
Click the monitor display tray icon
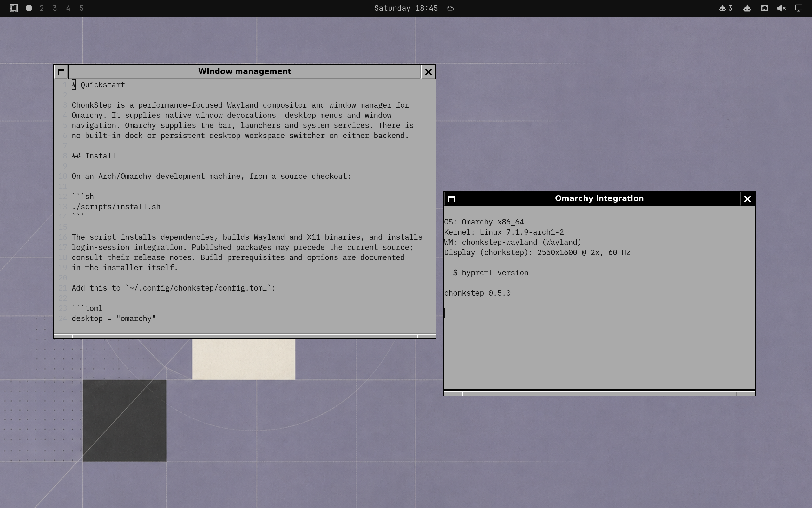click(799, 8)
